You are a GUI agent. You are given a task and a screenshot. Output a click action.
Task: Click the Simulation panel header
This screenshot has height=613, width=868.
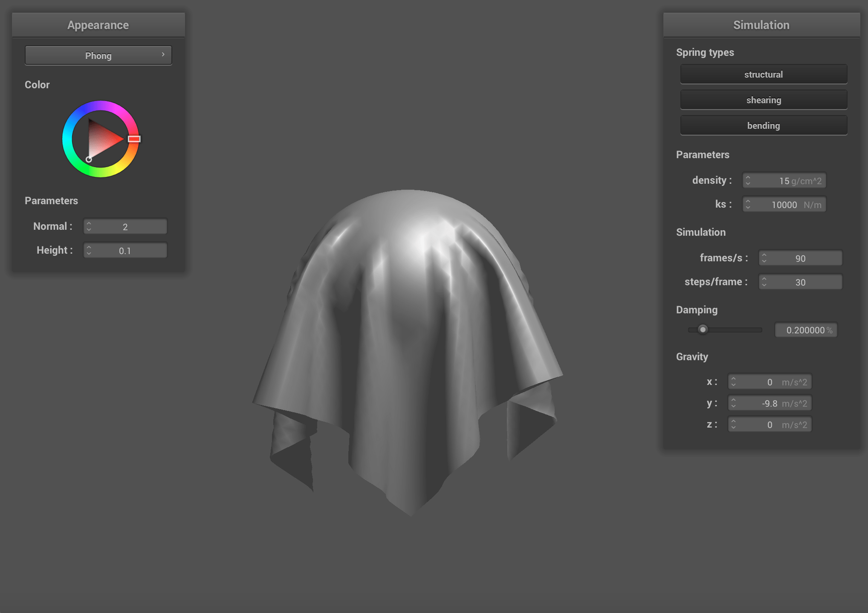tap(761, 25)
